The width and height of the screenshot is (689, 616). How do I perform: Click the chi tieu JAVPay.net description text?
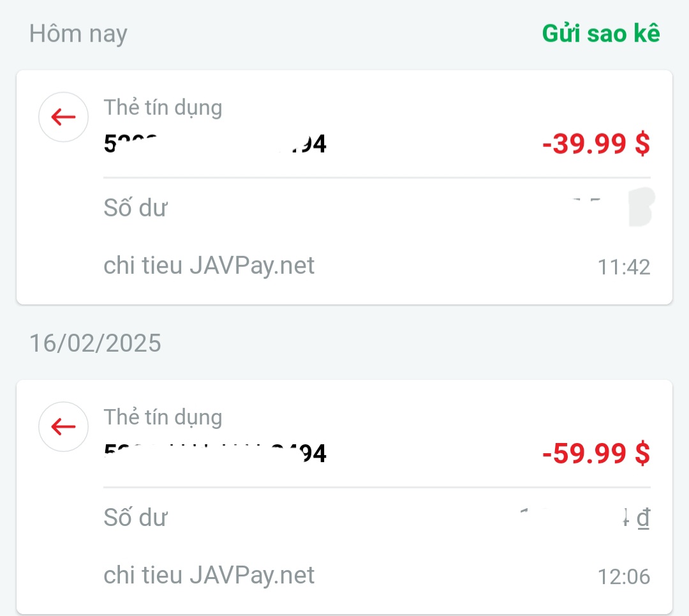[x=209, y=265]
